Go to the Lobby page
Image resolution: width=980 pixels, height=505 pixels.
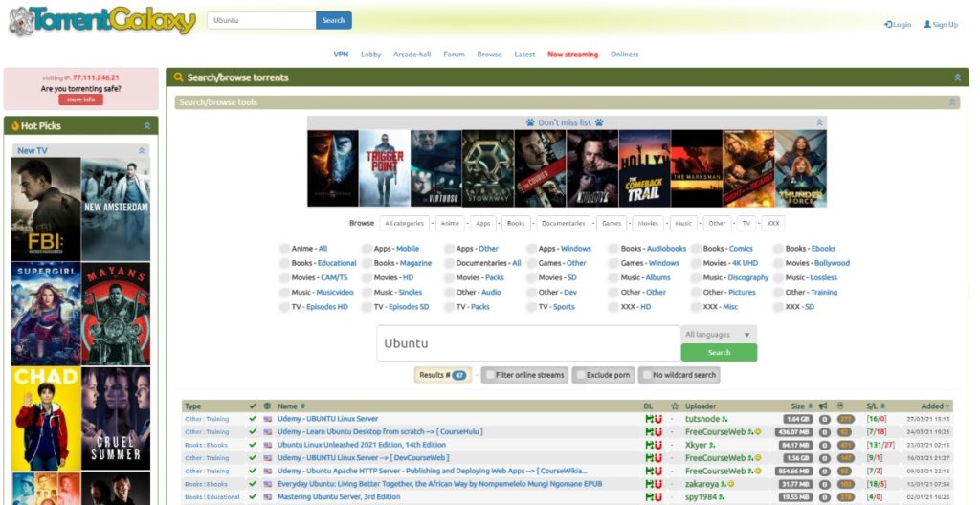point(370,55)
